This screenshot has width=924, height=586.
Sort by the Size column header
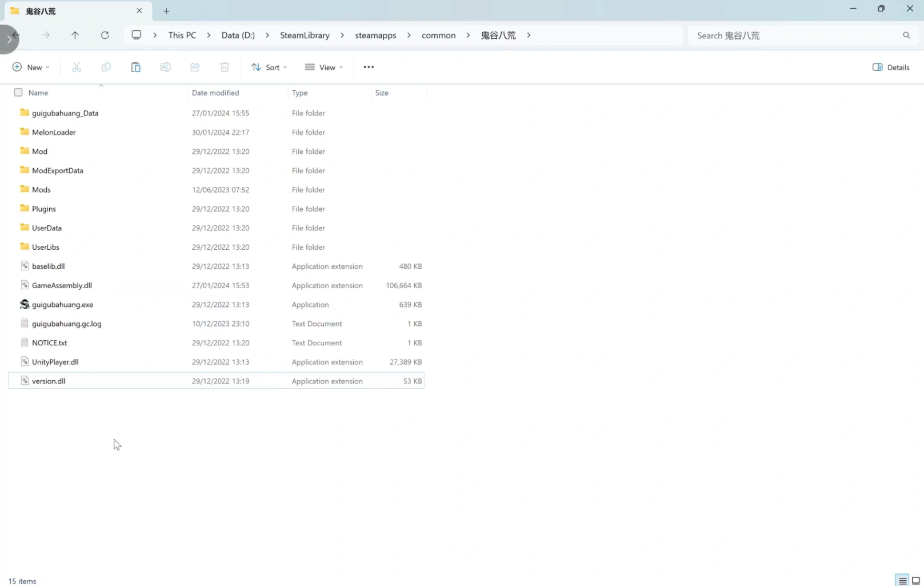[382, 93]
